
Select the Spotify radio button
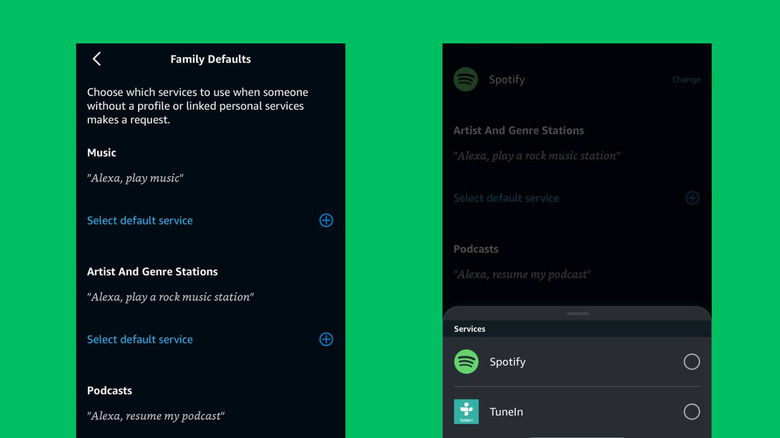[x=691, y=362]
